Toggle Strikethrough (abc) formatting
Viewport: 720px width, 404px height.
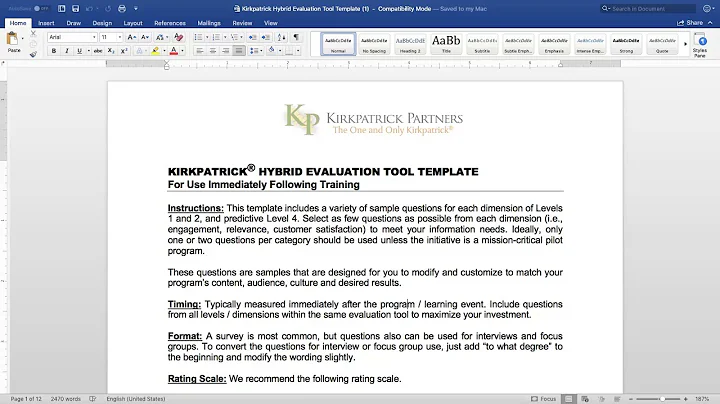point(98,51)
